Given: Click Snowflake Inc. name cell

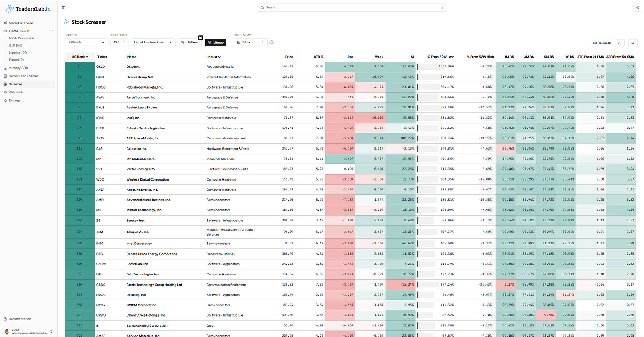Looking at the screenshot, I should (138, 264).
